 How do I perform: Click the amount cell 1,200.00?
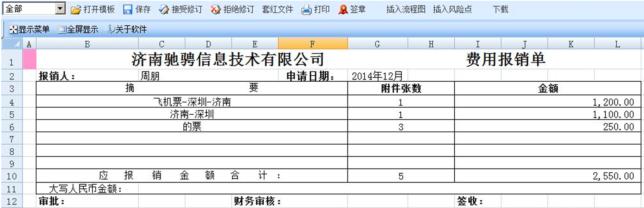tap(548, 102)
